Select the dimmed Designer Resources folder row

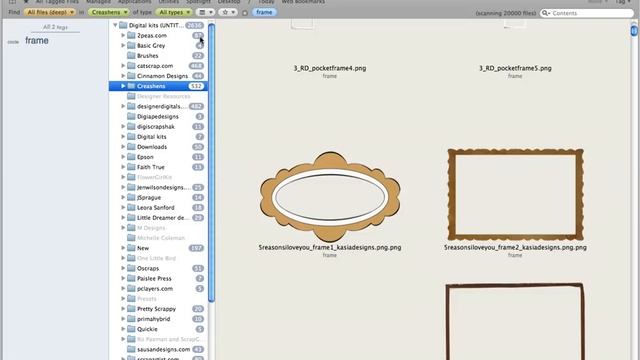point(158,96)
